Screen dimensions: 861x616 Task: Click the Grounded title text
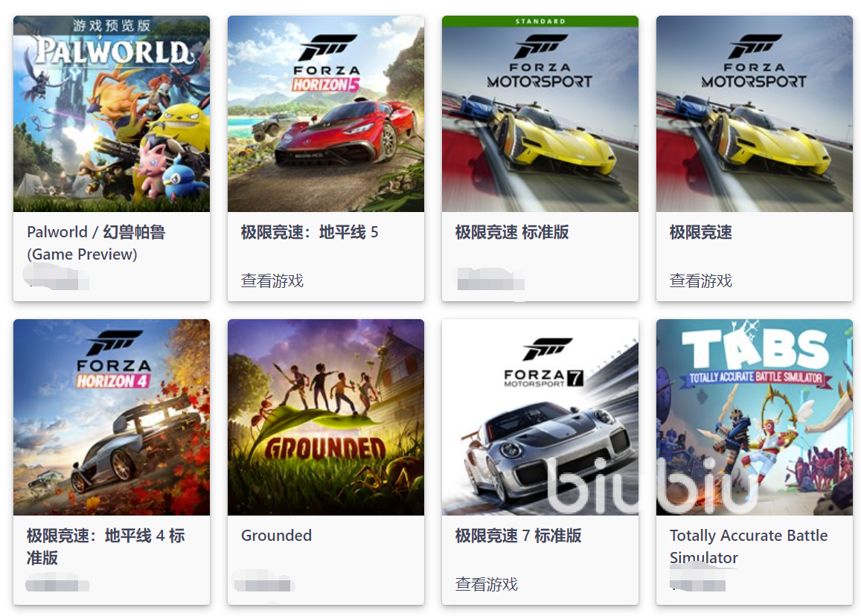click(276, 536)
